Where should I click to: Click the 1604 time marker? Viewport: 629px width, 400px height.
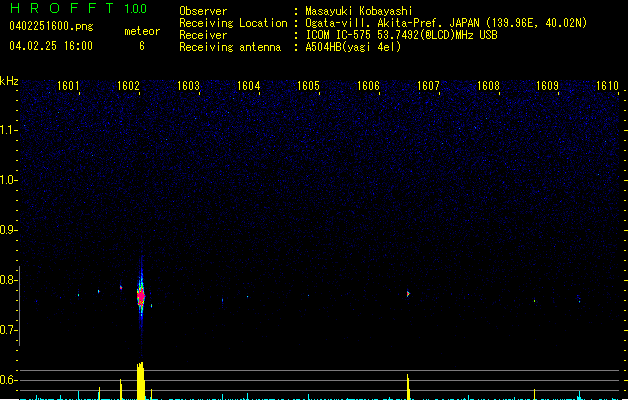pyautogui.click(x=248, y=87)
